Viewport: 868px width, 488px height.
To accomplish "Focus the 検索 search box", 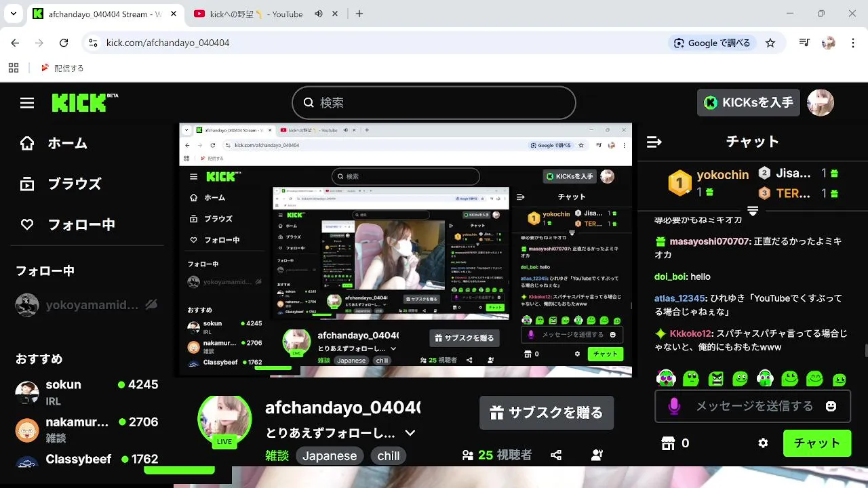I will click(434, 103).
